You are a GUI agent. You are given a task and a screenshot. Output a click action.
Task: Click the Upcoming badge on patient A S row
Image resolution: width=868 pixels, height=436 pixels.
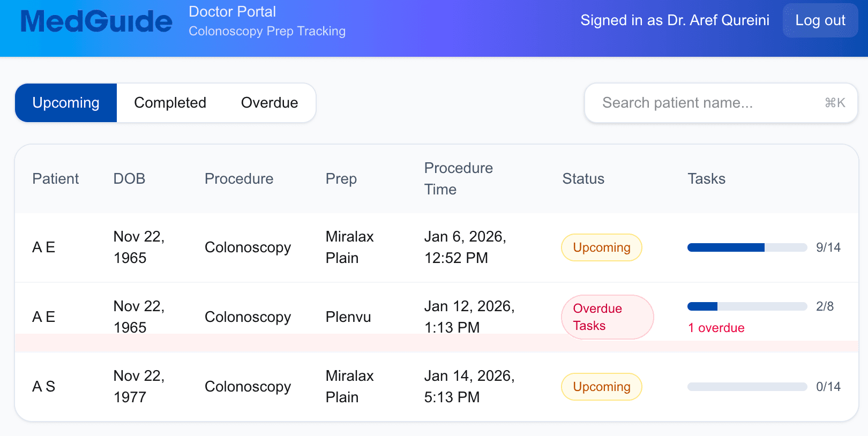coord(601,386)
